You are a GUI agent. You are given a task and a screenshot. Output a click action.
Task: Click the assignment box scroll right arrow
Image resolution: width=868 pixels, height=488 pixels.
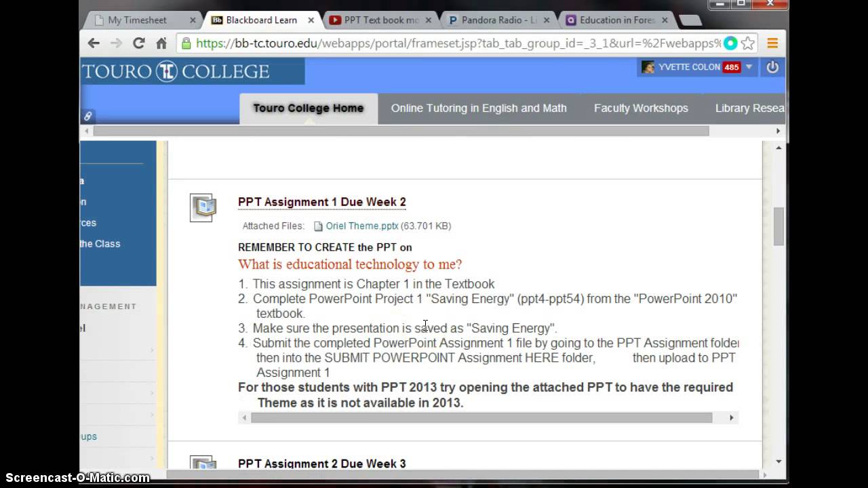[x=732, y=418]
